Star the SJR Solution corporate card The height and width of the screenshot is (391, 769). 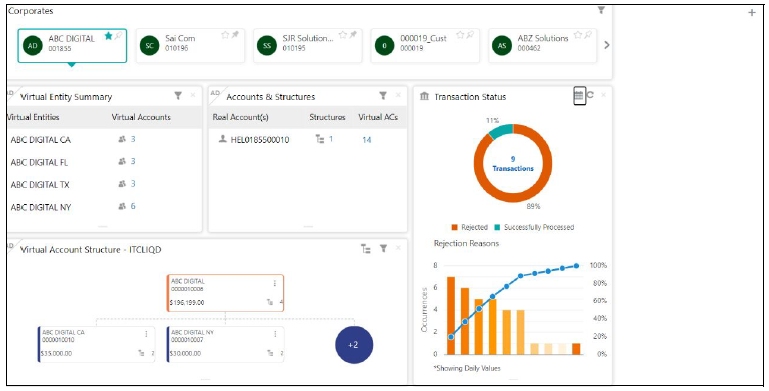(x=343, y=35)
